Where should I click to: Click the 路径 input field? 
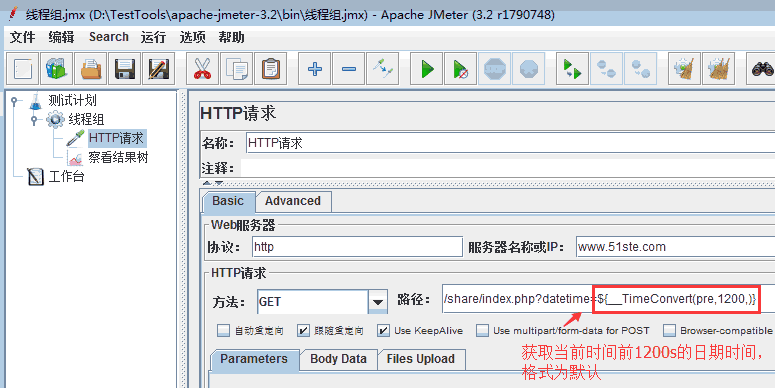tap(608, 299)
